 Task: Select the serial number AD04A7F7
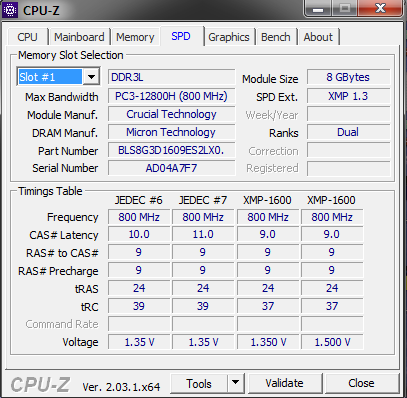tap(171, 168)
